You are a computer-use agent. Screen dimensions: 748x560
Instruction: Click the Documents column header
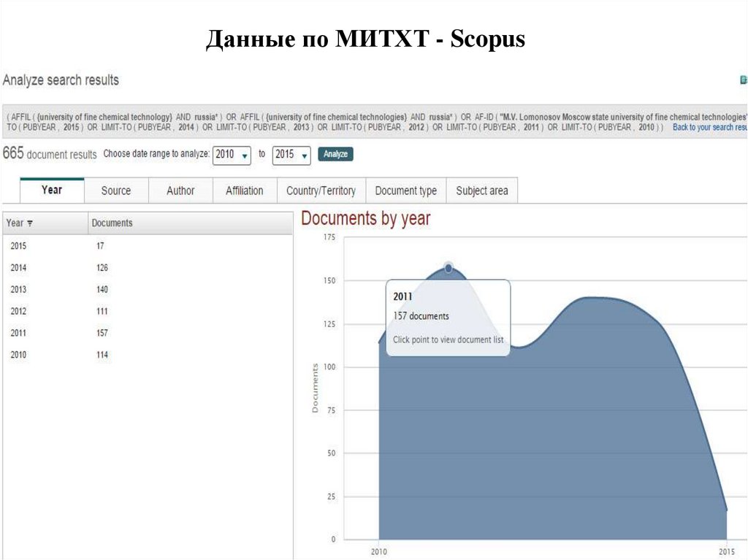point(111,223)
